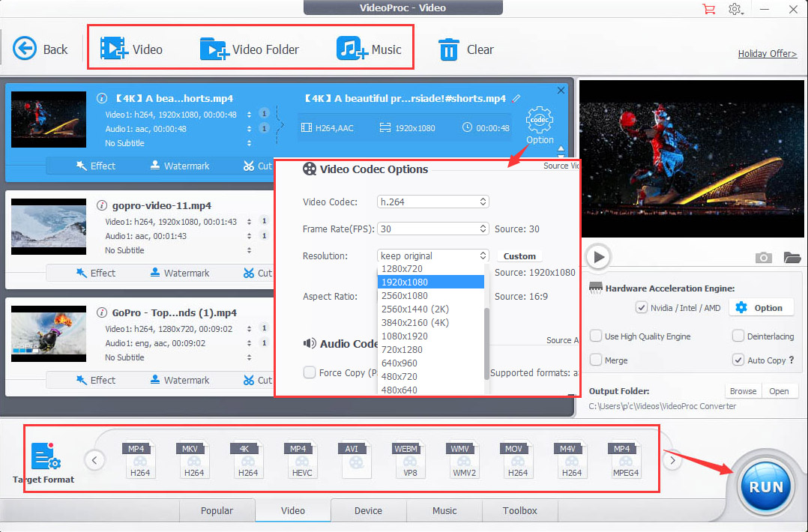Play the preview video

tap(598, 256)
